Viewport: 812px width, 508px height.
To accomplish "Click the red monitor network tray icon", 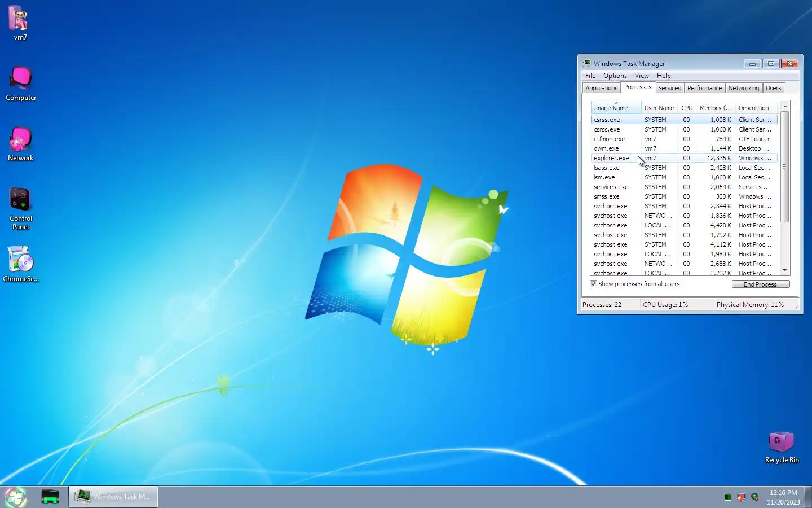I will tap(741, 497).
